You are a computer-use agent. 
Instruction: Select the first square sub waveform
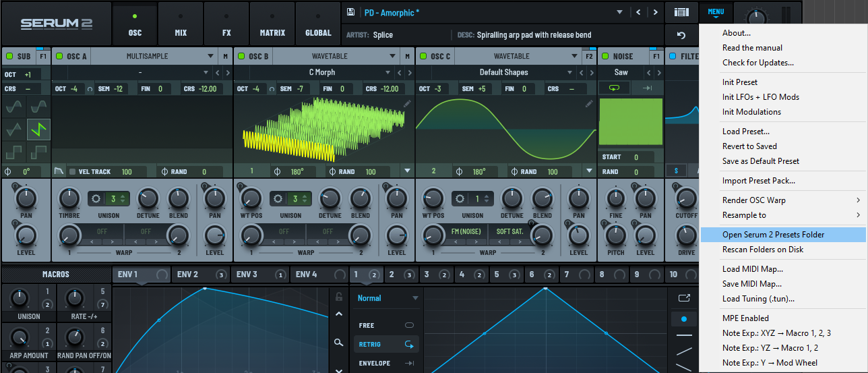pos(14,152)
